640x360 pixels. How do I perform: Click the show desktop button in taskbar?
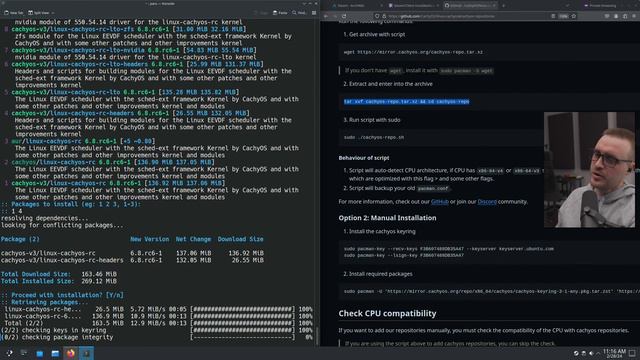tap(632, 353)
